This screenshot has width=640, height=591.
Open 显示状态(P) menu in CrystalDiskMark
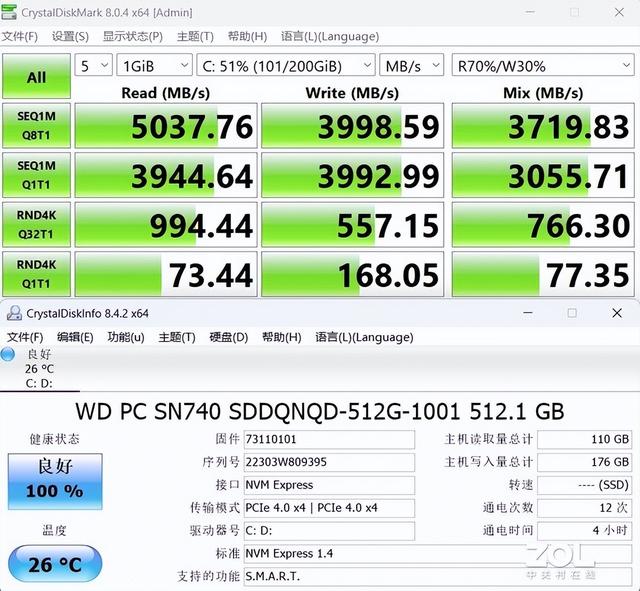[133, 36]
